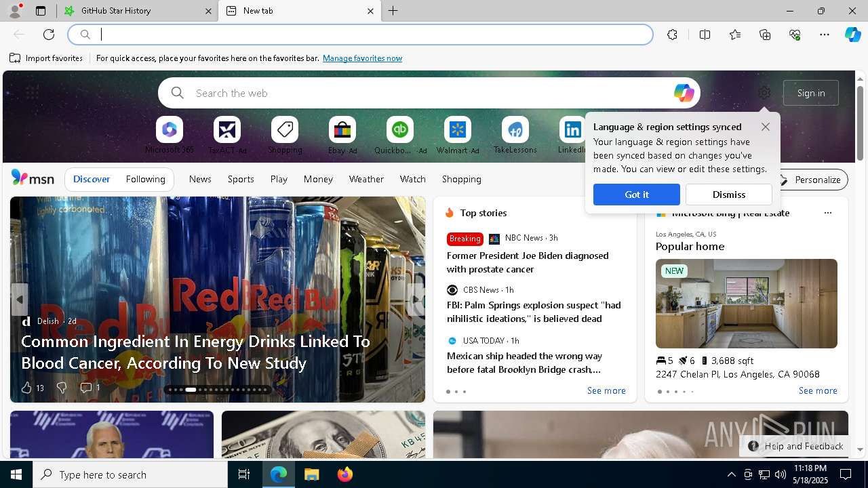Open the Money category
The height and width of the screenshot is (488, 868).
[318, 179]
